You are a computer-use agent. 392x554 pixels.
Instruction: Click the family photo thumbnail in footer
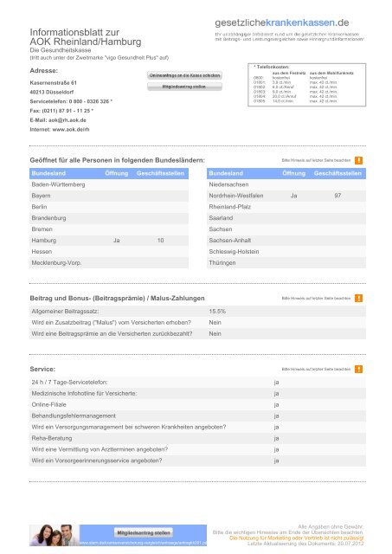55,535
